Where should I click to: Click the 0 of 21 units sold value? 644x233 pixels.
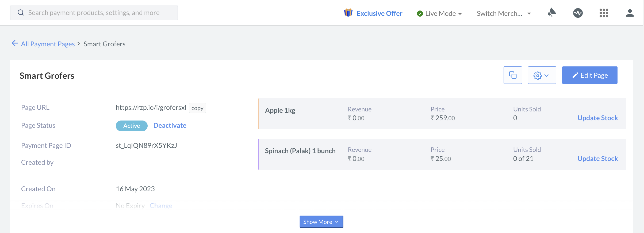pos(523,159)
